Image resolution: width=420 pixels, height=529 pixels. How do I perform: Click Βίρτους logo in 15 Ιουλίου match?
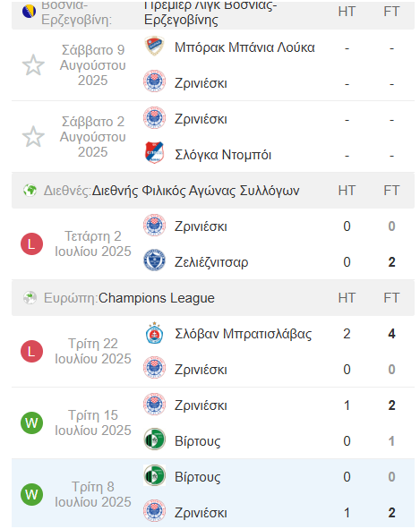tap(154, 439)
